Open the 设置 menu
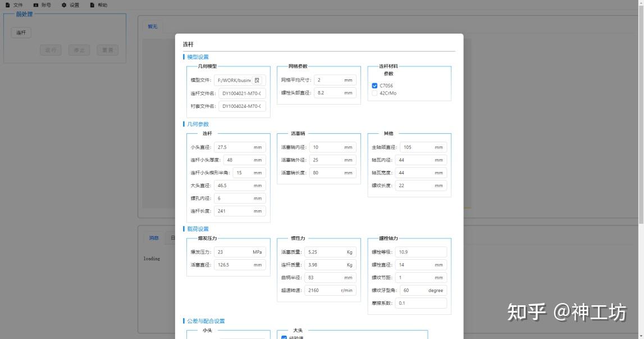 tap(70, 5)
